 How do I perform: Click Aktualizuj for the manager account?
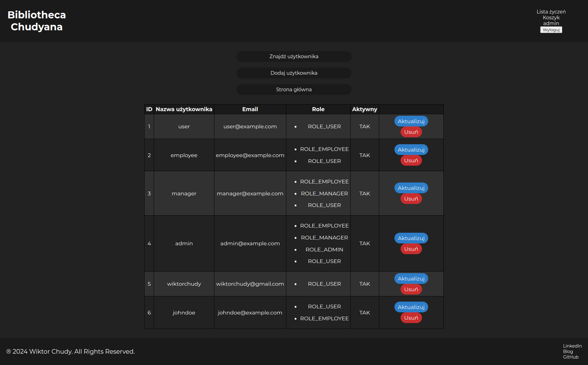(x=411, y=188)
